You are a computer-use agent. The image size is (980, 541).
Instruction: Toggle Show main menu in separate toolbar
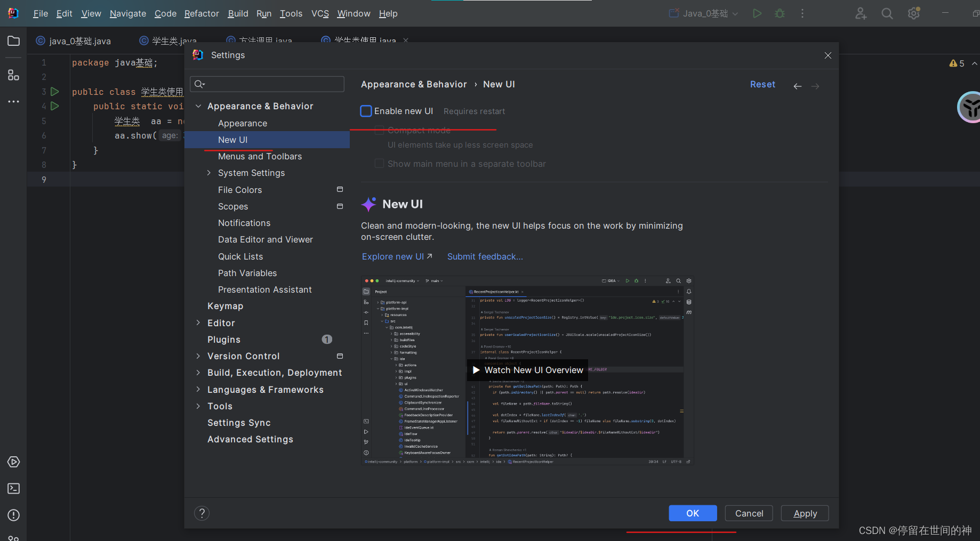379,164
